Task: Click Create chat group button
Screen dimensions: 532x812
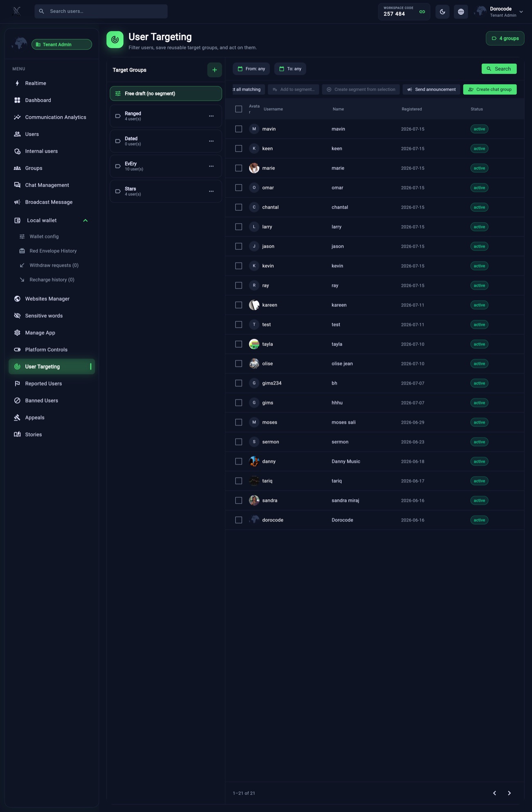Action: pos(490,90)
